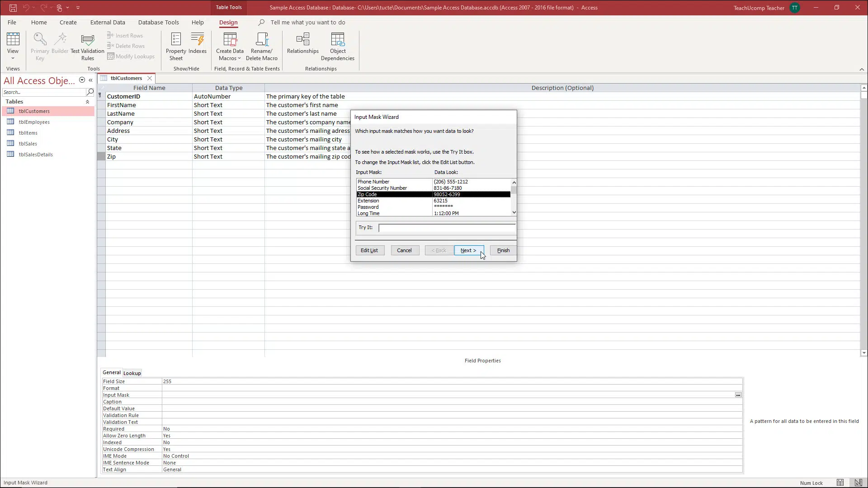Click the Edit List button
Screen dimensions: 868x488
click(369, 250)
